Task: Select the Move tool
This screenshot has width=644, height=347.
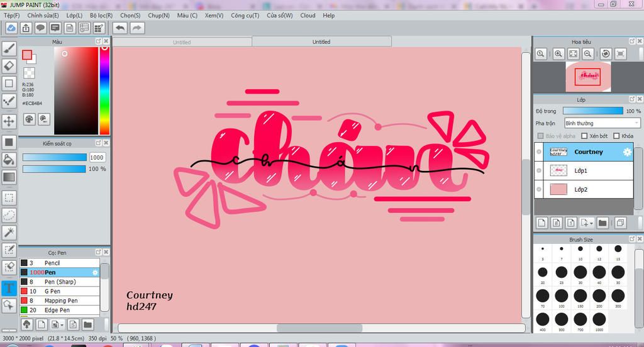Action: 9,121
